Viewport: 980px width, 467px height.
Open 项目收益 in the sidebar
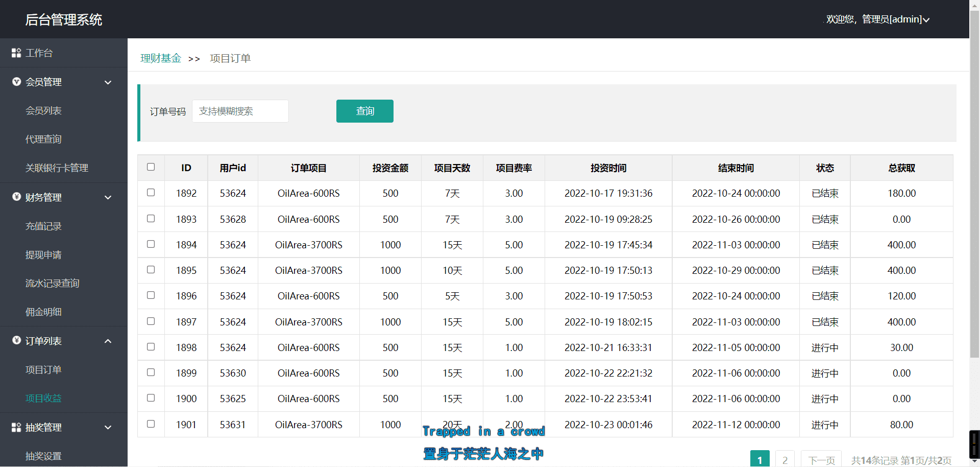pyautogui.click(x=43, y=398)
